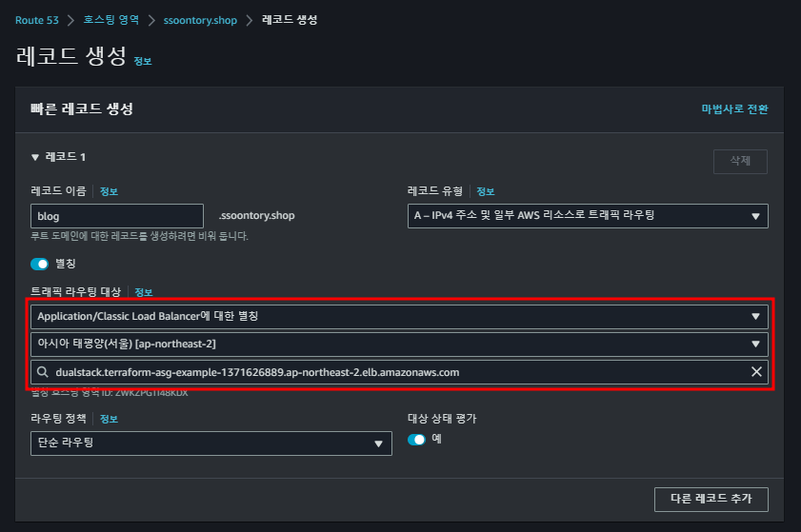Click the .ssoontory.shop domain suffix text
Image resolution: width=801 pixels, height=532 pixels.
[x=257, y=215]
